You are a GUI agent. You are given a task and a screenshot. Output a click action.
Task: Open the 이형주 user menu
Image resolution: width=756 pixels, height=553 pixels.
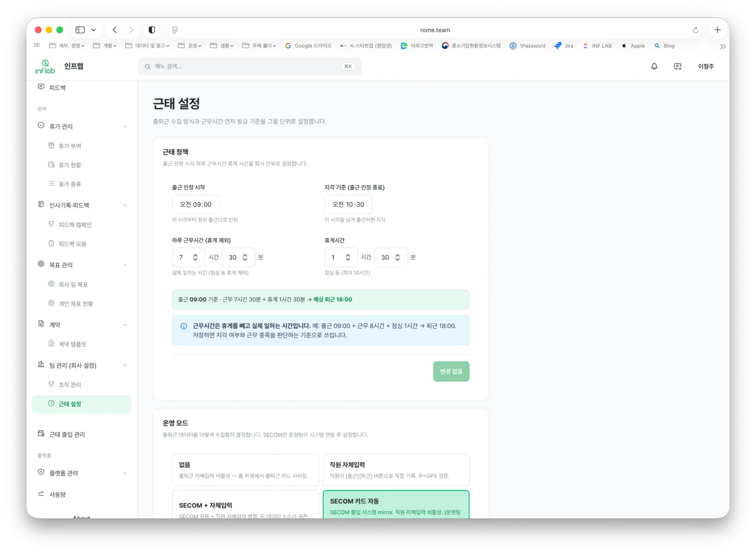[705, 67]
